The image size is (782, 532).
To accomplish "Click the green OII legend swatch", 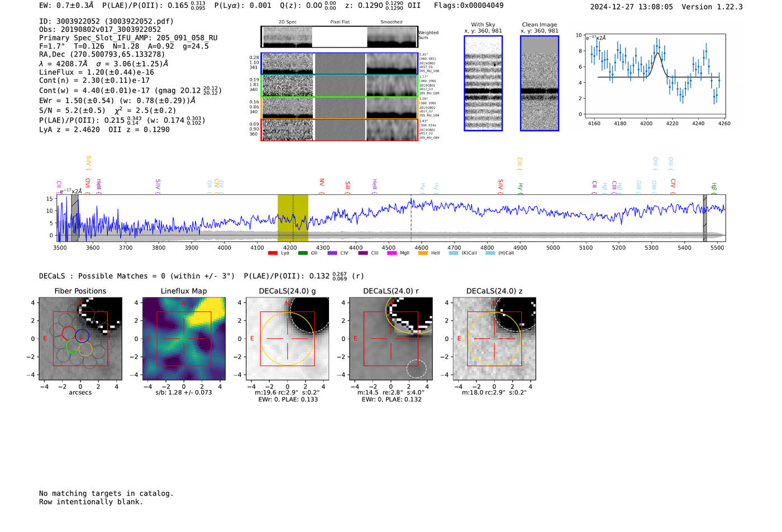I will tap(303, 253).
